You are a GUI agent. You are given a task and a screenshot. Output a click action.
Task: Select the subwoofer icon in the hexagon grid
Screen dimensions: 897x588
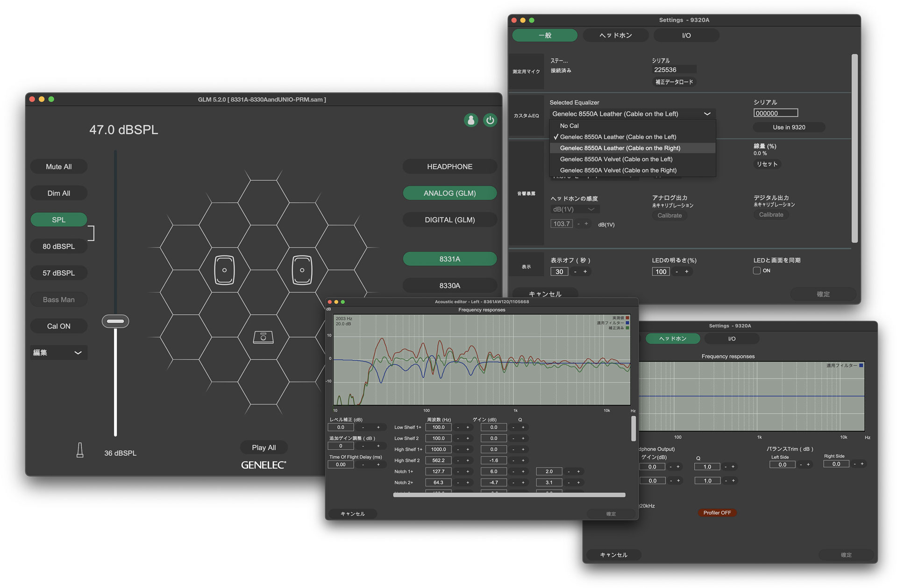click(263, 337)
